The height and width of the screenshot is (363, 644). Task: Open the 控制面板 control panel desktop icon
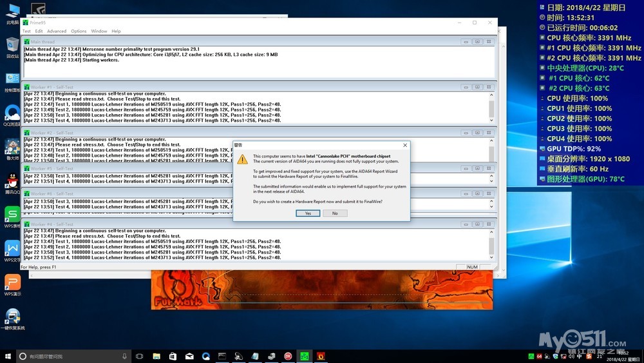[12, 81]
